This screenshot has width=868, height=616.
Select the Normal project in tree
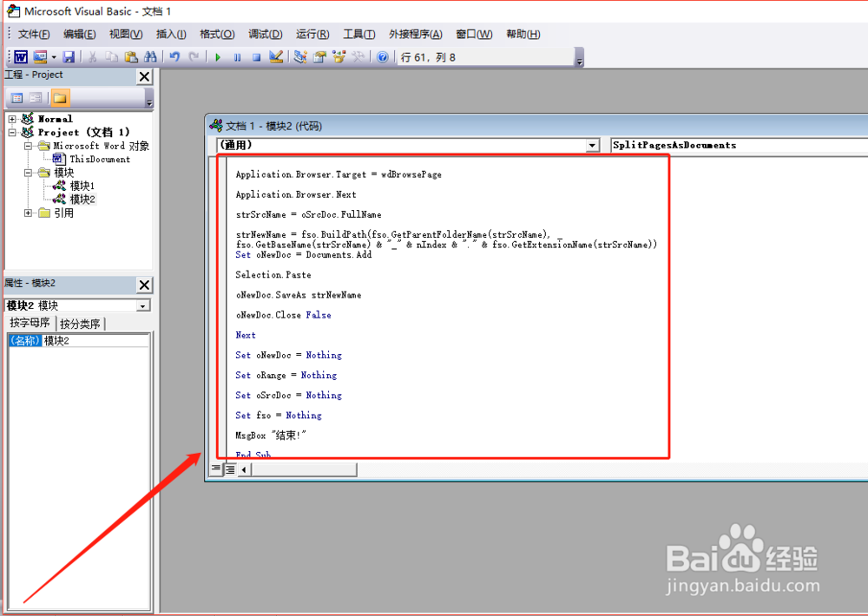pyautogui.click(x=56, y=119)
